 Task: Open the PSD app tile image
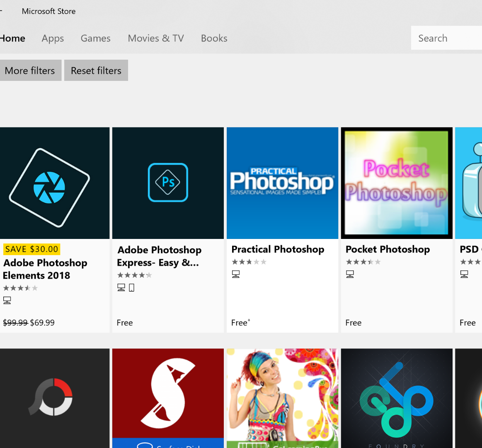click(468, 183)
